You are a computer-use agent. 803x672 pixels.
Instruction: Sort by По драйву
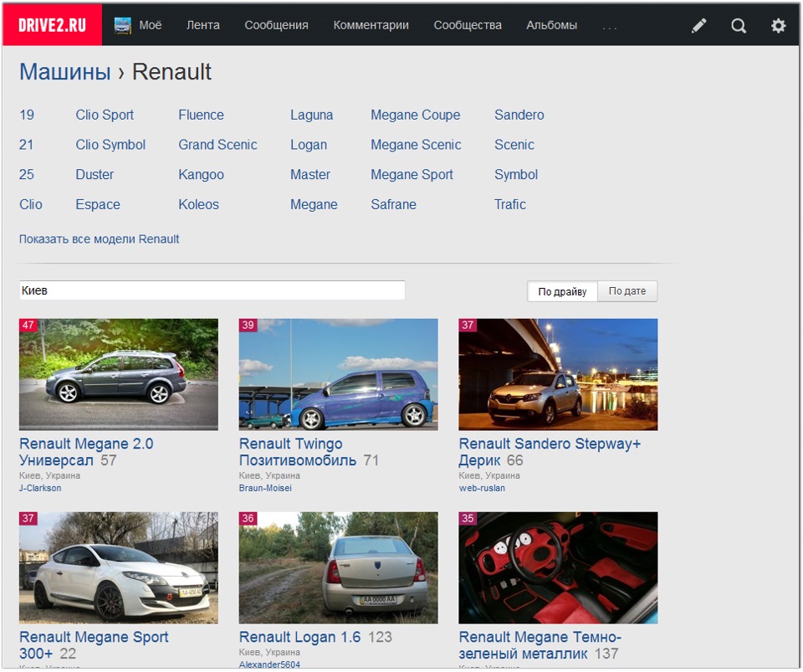[x=562, y=291]
